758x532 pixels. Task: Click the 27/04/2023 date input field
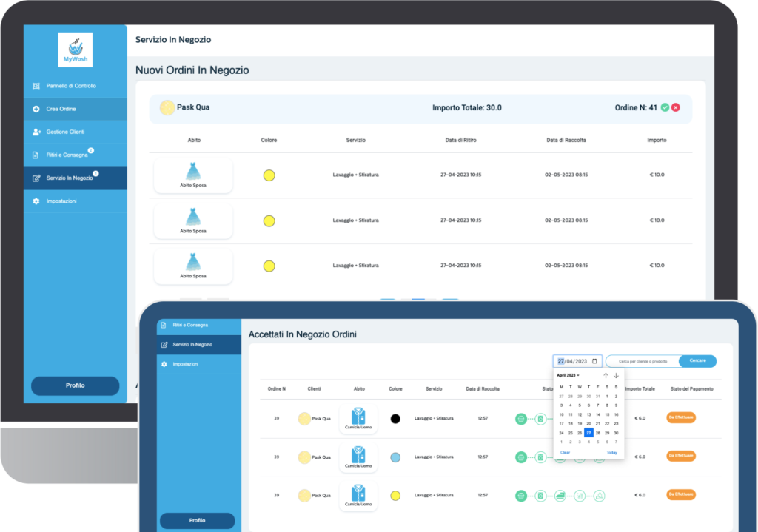[577, 361]
